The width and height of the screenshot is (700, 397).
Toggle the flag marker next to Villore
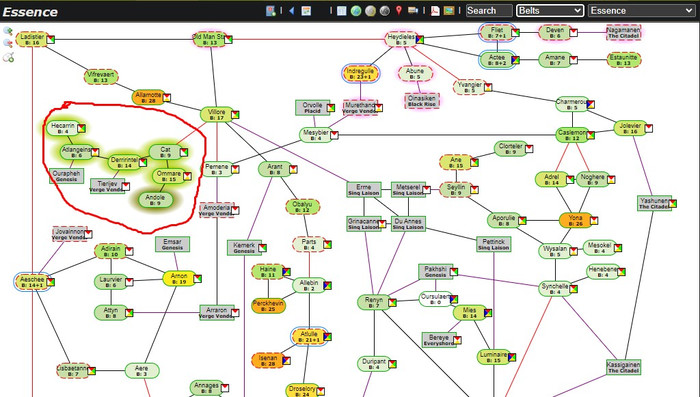tap(235, 115)
